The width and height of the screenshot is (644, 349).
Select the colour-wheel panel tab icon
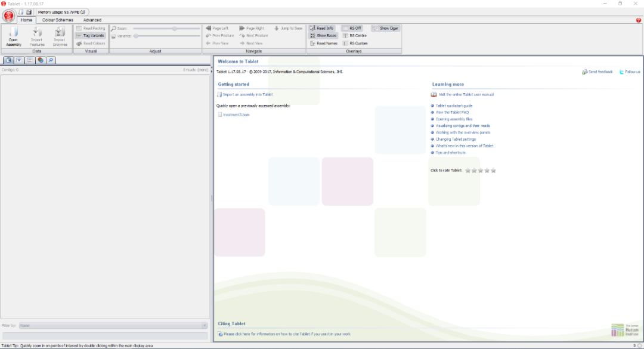pyautogui.click(x=41, y=60)
